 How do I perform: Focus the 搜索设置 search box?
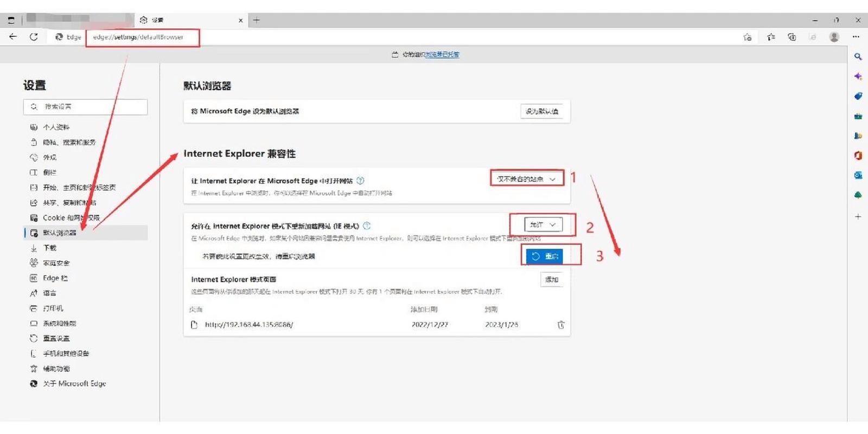[x=85, y=107]
